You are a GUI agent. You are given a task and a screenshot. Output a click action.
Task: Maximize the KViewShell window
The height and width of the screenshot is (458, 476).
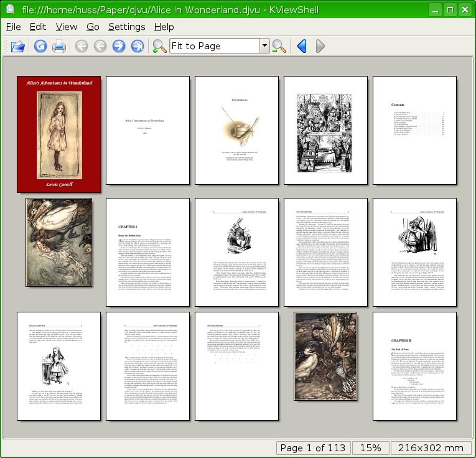(x=450, y=10)
